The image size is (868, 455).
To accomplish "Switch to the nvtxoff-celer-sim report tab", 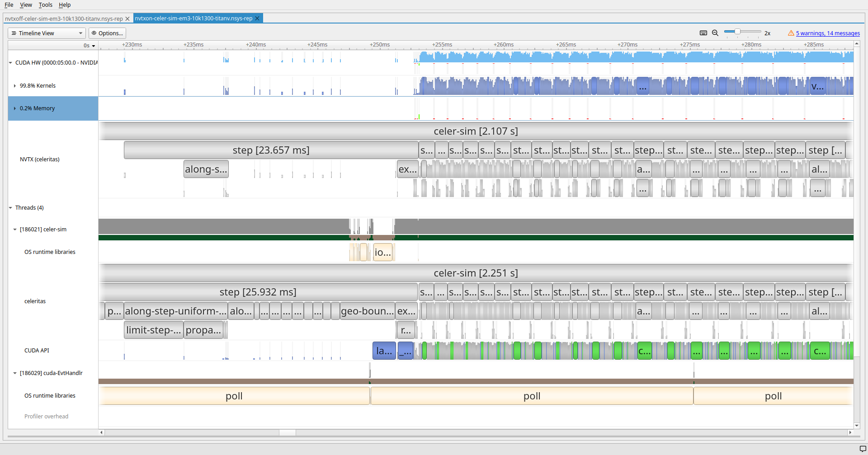I will [64, 19].
